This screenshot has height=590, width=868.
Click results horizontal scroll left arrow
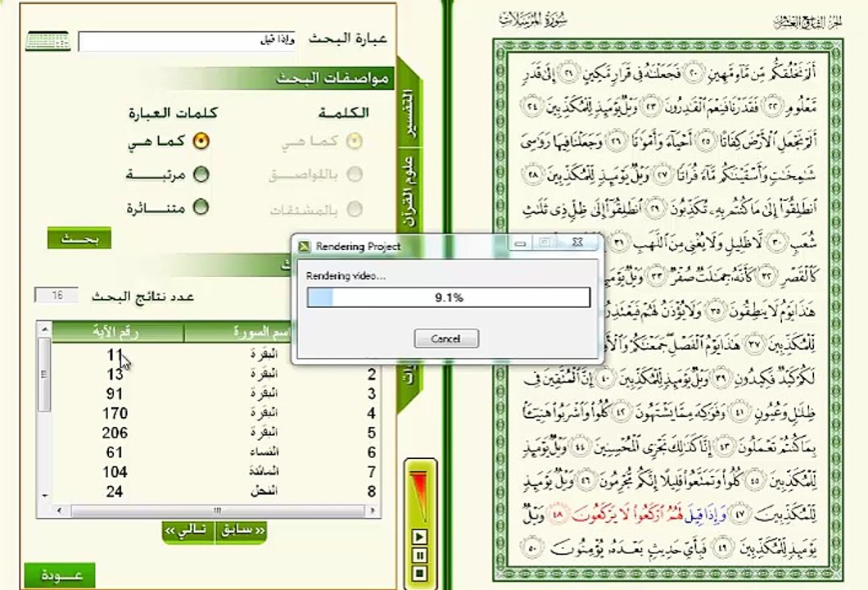(59, 511)
